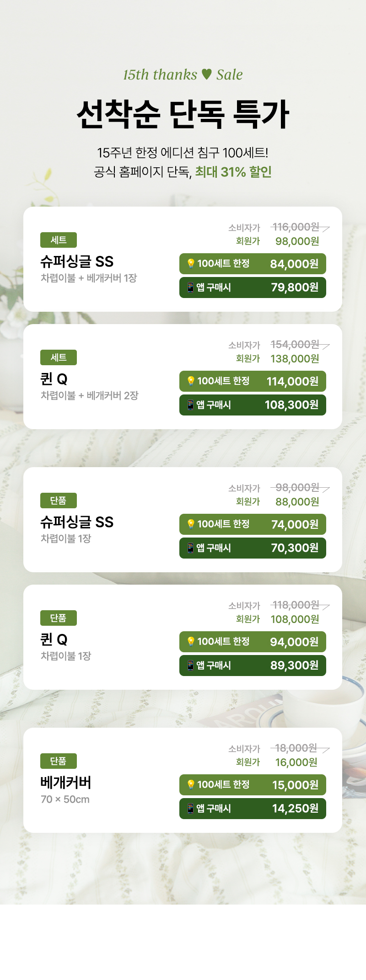Select the 100세트 한정 15,000원 price bar
This screenshot has width=366, height=980.
(253, 785)
